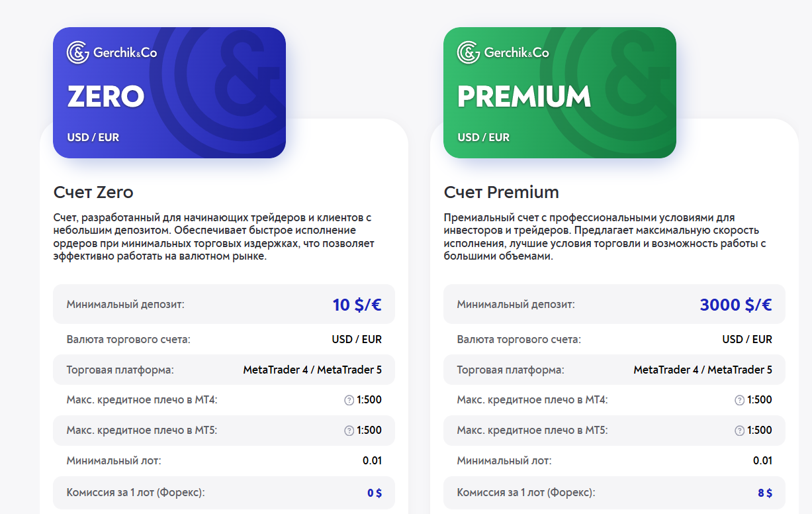This screenshot has height=514, width=812.
Task: Click Zero account's MetaTrader 4 / MetaTrader 5 text
Action: point(312,370)
